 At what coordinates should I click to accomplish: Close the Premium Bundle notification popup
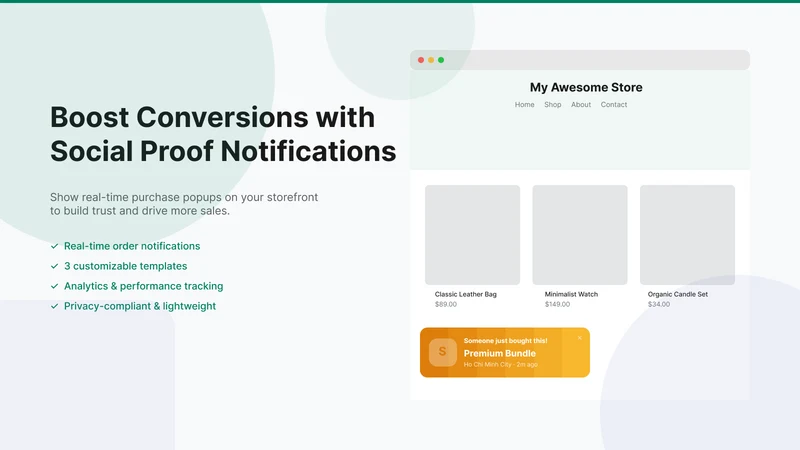coord(580,338)
